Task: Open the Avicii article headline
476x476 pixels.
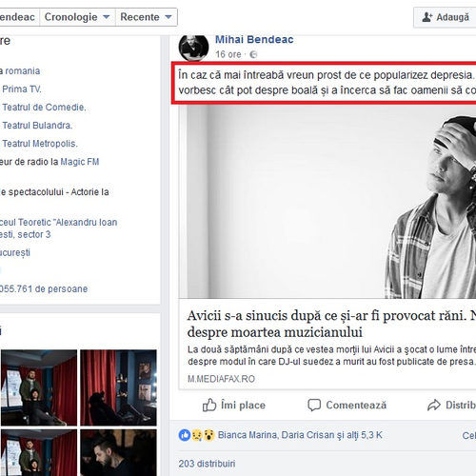Action: pos(331,324)
